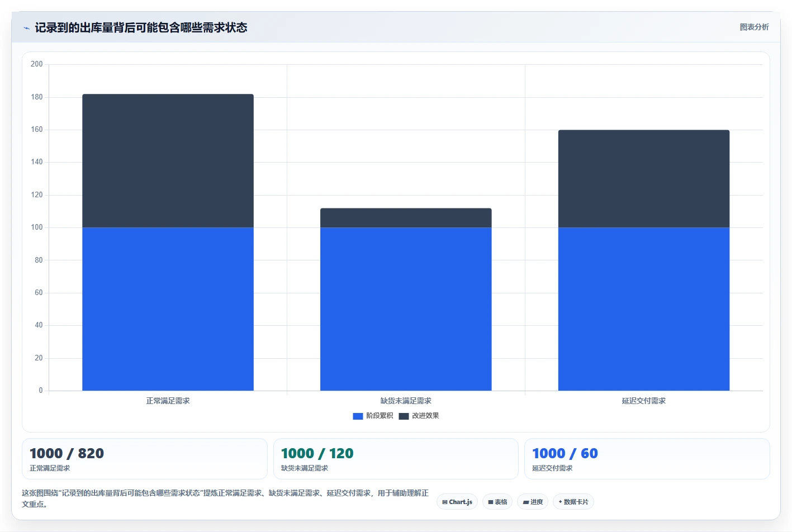Click the dark bar segment for 缺货未满足需求
This screenshot has width=792, height=532.
pyautogui.click(x=406, y=218)
